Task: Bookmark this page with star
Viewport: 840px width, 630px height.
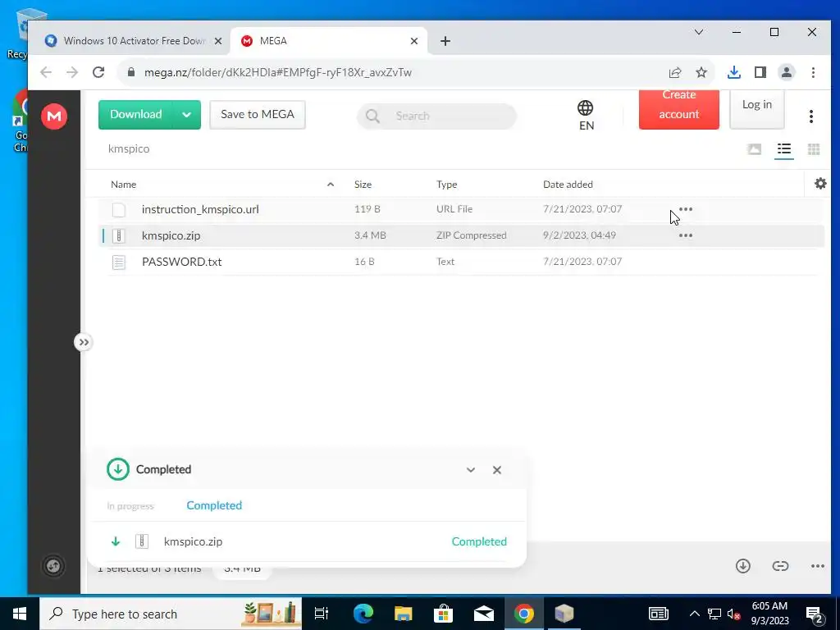Action: [x=701, y=72]
